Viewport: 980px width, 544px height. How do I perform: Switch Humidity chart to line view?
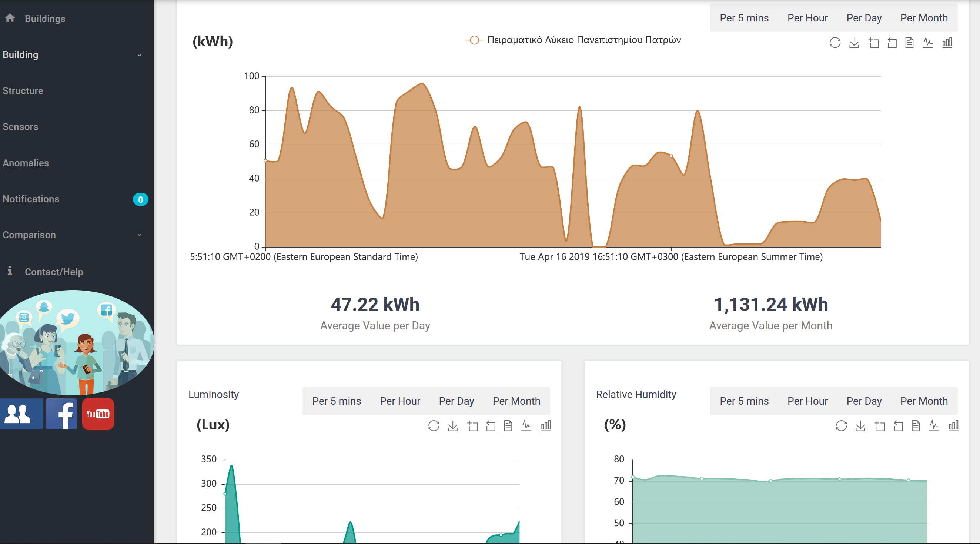coord(934,426)
